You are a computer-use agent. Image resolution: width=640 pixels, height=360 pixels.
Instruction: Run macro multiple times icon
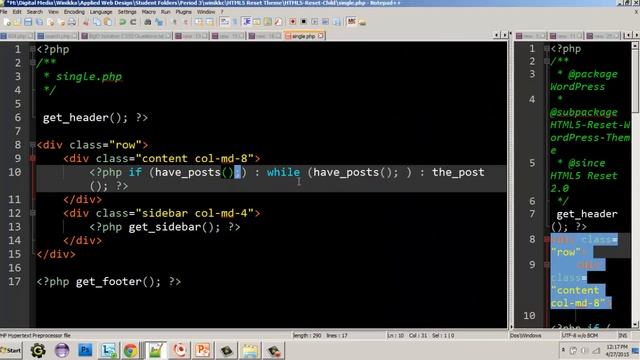[325, 22]
